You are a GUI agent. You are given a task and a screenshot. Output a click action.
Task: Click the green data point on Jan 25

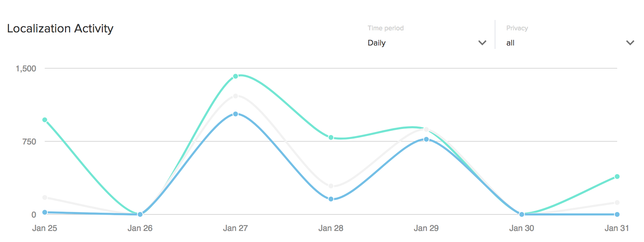pyautogui.click(x=45, y=120)
